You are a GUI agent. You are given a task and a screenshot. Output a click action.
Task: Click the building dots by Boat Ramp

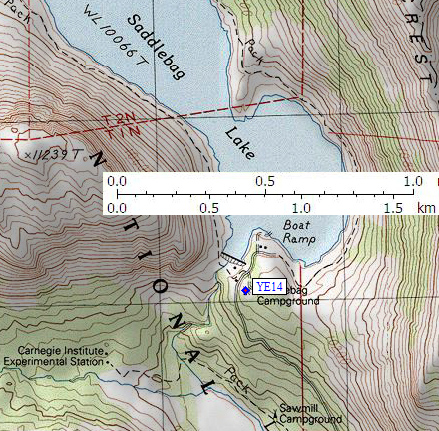pyautogui.click(x=263, y=247)
